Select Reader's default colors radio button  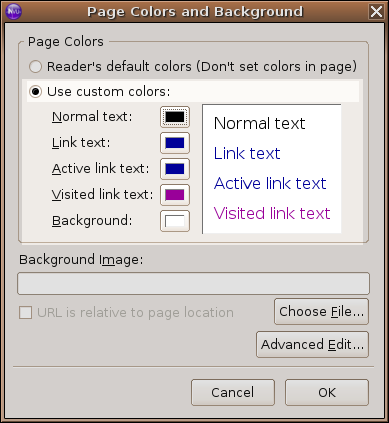35,67
